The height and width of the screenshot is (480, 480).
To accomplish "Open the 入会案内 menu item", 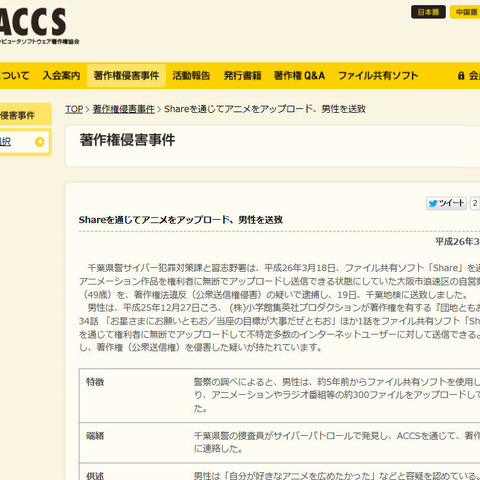I will [x=61, y=76].
